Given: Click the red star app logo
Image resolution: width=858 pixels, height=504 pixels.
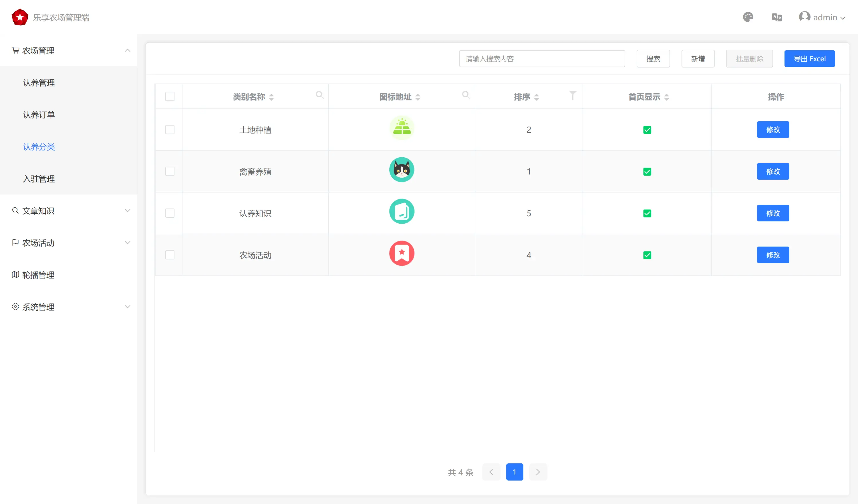Looking at the screenshot, I should (x=20, y=17).
